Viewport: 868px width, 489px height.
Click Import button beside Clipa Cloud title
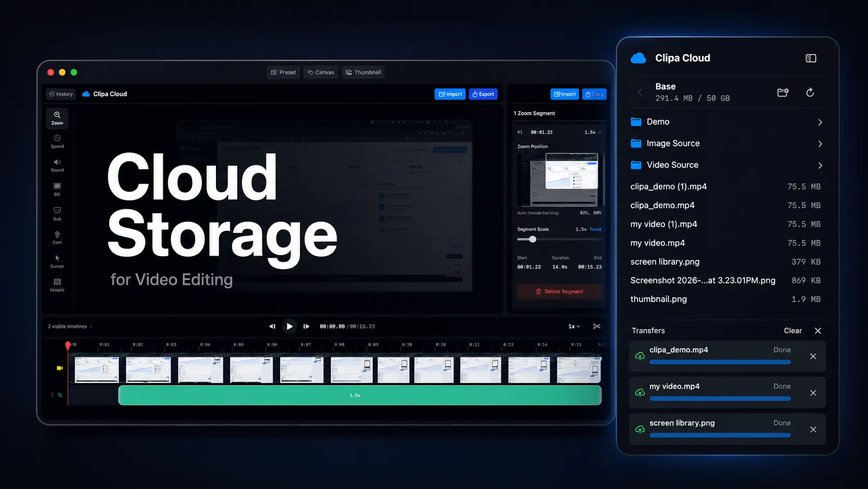pyautogui.click(x=450, y=94)
